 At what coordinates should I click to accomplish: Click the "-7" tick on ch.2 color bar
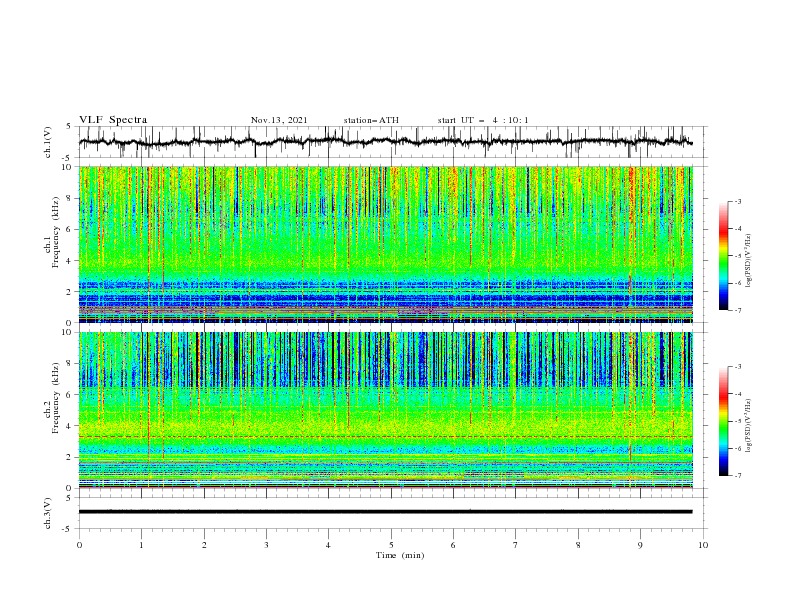click(x=737, y=476)
